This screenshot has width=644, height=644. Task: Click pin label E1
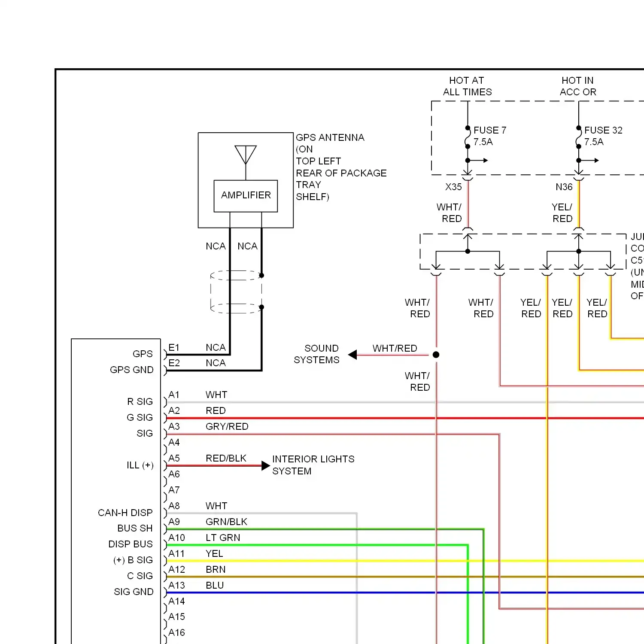point(174,348)
